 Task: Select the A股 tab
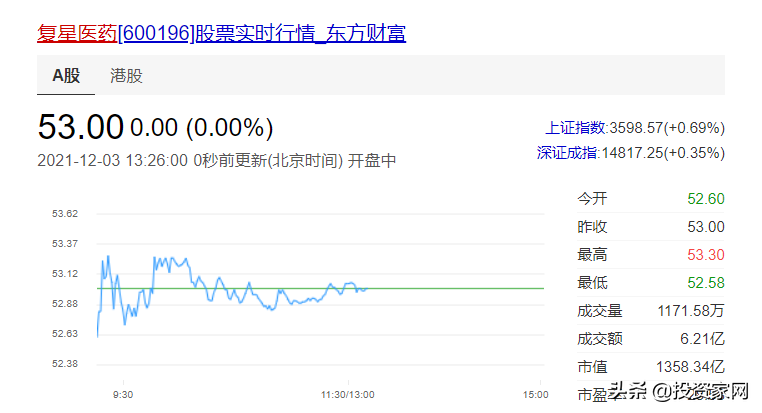click(x=66, y=75)
